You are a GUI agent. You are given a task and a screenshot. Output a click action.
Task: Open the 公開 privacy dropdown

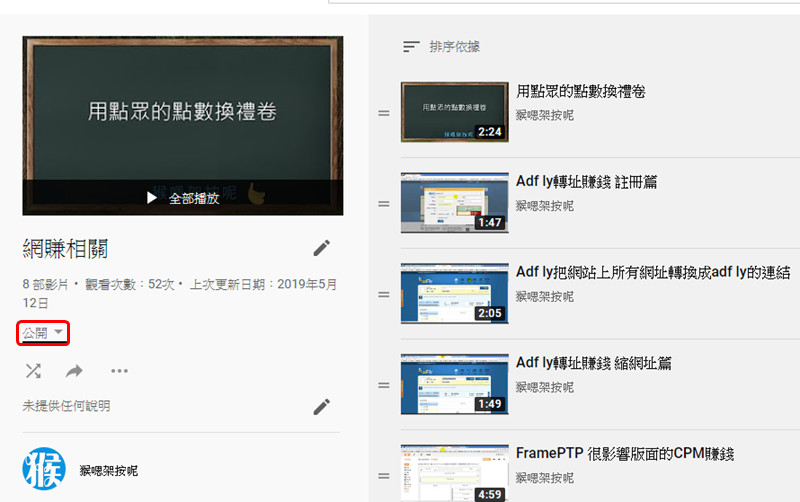click(43, 333)
